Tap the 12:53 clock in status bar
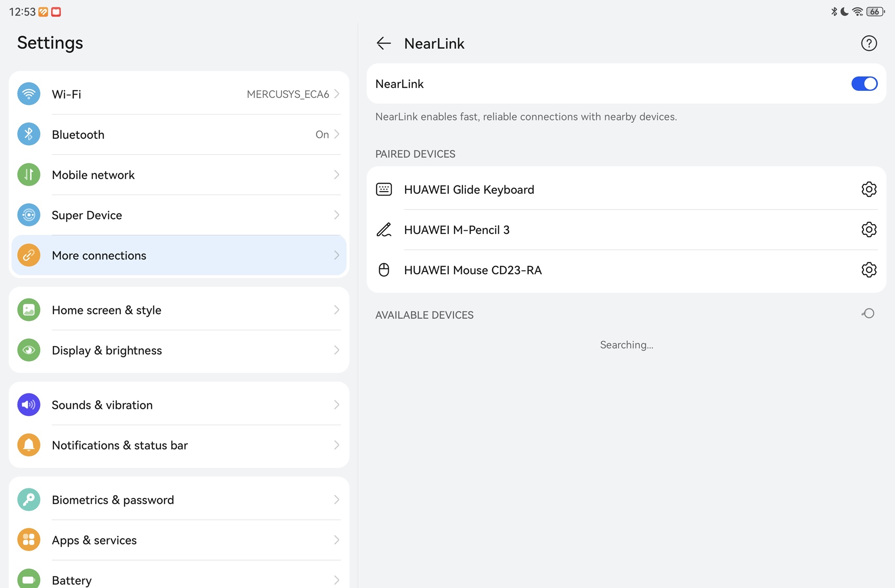Image resolution: width=895 pixels, height=588 pixels. [x=22, y=12]
